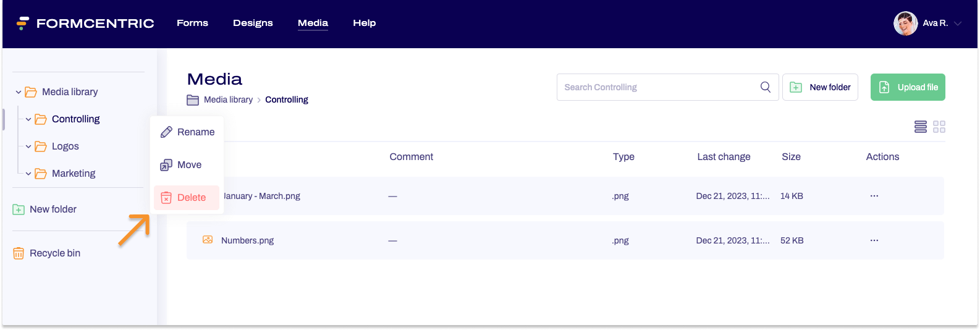980x330 pixels.
Task: Click the Formcentric logo icon
Action: [x=23, y=23]
